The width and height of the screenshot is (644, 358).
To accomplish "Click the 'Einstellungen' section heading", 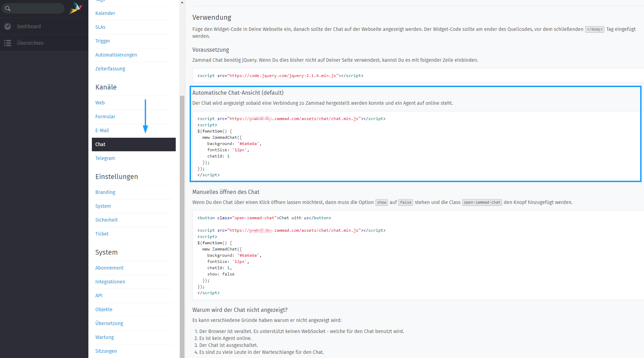I will (116, 177).
